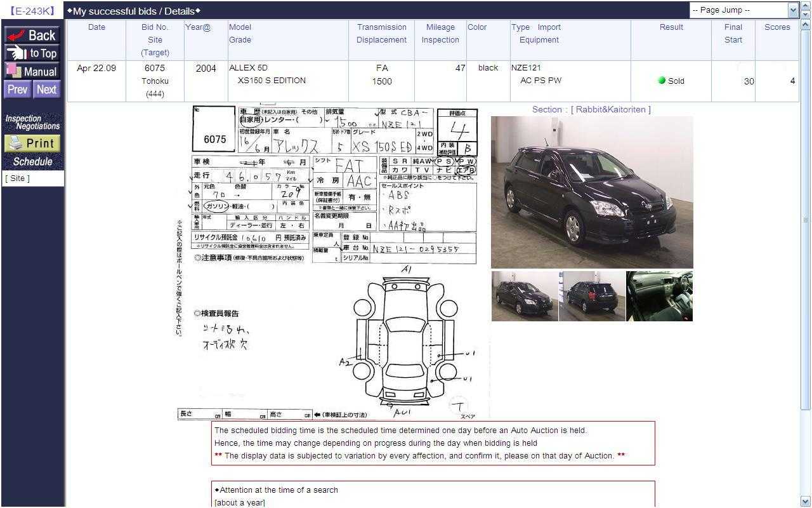Click the E-243K code label

(x=32, y=11)
